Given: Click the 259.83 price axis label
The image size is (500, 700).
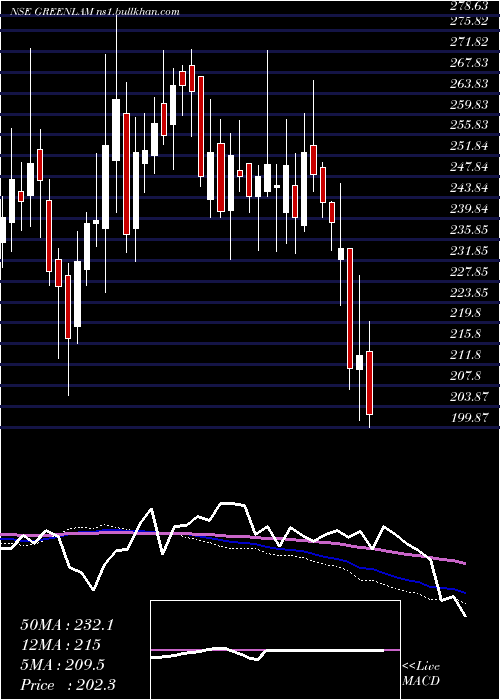Looking at the screenshot, I should click(x=468, y=104).
